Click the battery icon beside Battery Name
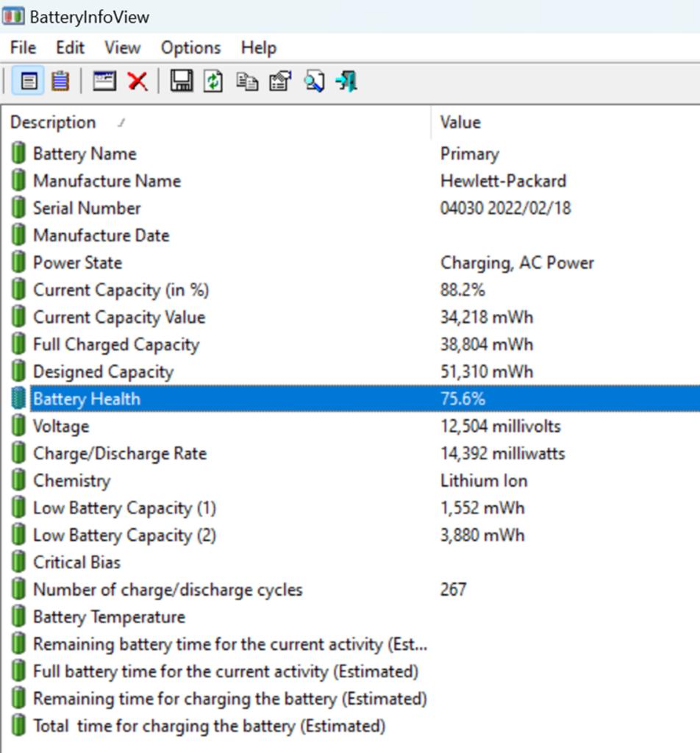The width and height of the screenshot is (700, 753). [x=18, y=153]
